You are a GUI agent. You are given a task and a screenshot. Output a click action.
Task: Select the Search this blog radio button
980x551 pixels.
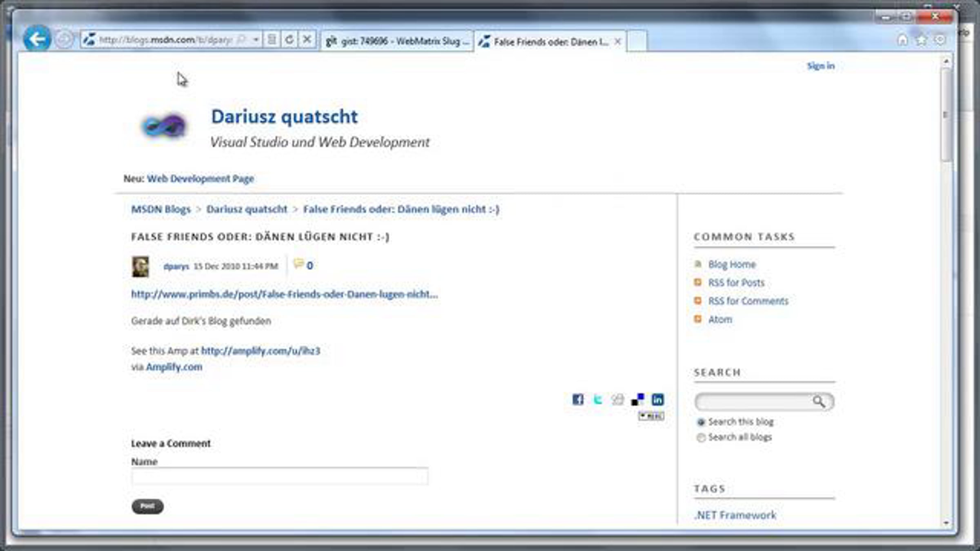pos(701,422)
